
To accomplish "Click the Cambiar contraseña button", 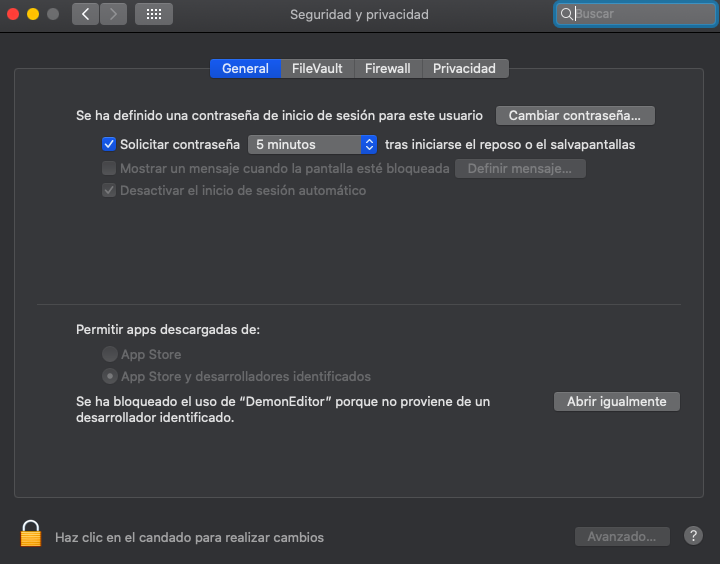I will click(x=575, y=115).
